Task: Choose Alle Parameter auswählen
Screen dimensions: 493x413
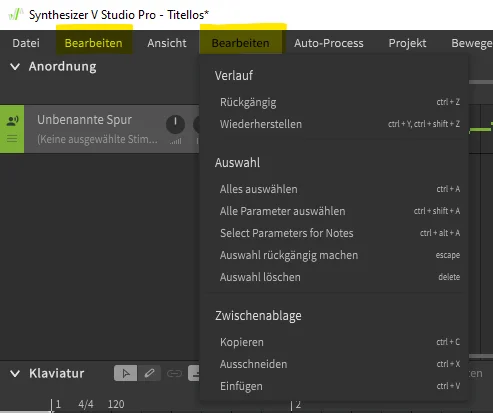Action: coord(334,211)
